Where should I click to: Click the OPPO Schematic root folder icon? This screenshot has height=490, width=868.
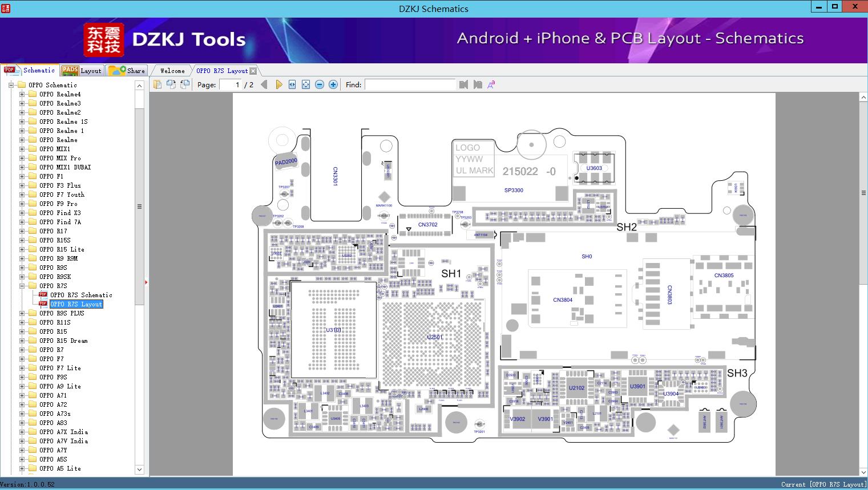point(22,85)
